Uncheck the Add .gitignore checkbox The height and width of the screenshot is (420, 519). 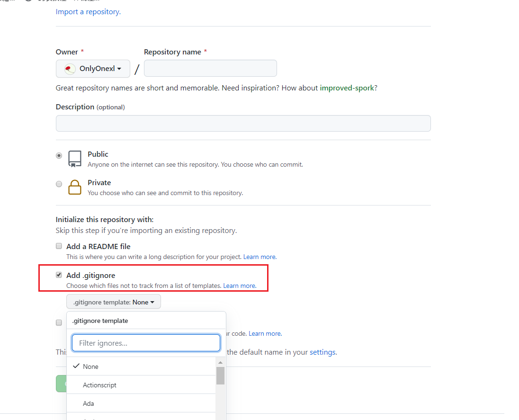coord(59,275)
